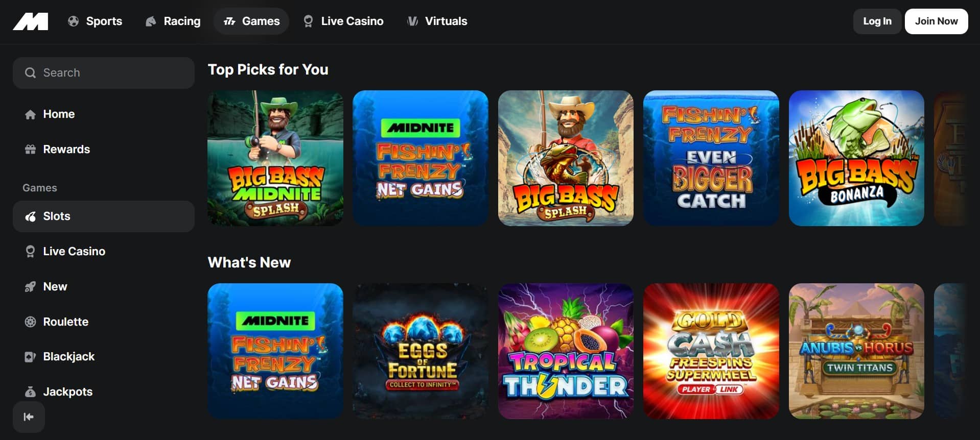Collapse the sidebar with arrow icon
Screen dimensions: 980x440
[29, 417]
